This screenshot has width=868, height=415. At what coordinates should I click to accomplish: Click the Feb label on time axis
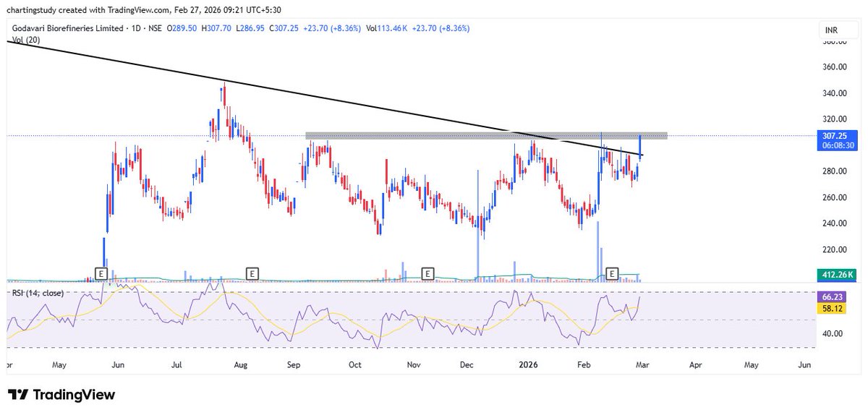584,366
